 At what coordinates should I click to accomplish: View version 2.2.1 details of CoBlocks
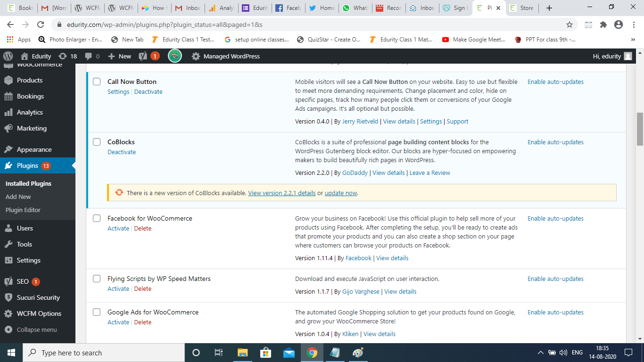[282, 193]
